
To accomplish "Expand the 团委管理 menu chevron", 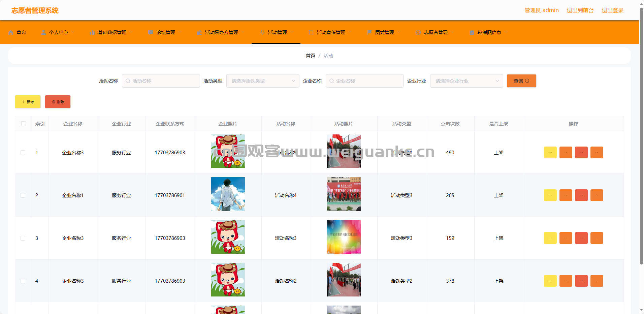I will 399,32.
